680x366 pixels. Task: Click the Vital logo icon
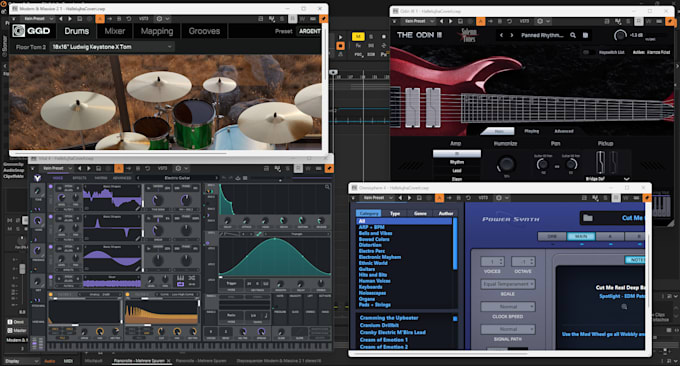tap(38, 178)
